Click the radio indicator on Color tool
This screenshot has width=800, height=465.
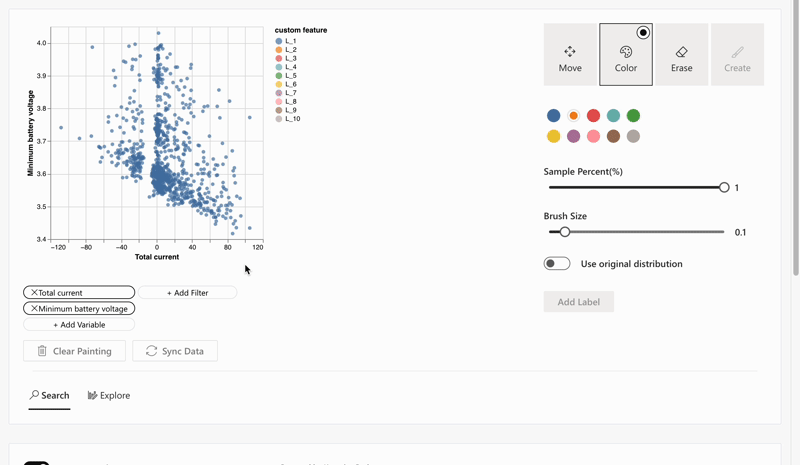click(643, 33)
